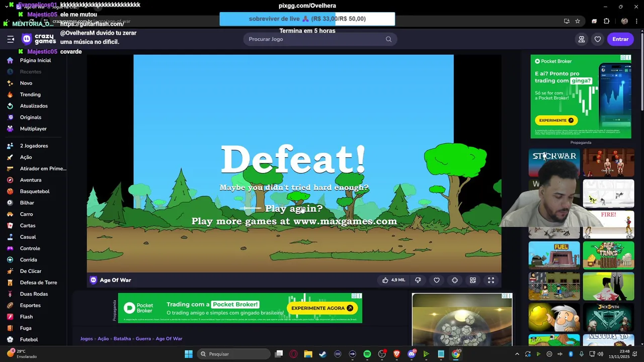Click the www.maxgames.com link in game
Image resolution: width=644 pixels, height=362 pixels.
(x=345, y=221)
